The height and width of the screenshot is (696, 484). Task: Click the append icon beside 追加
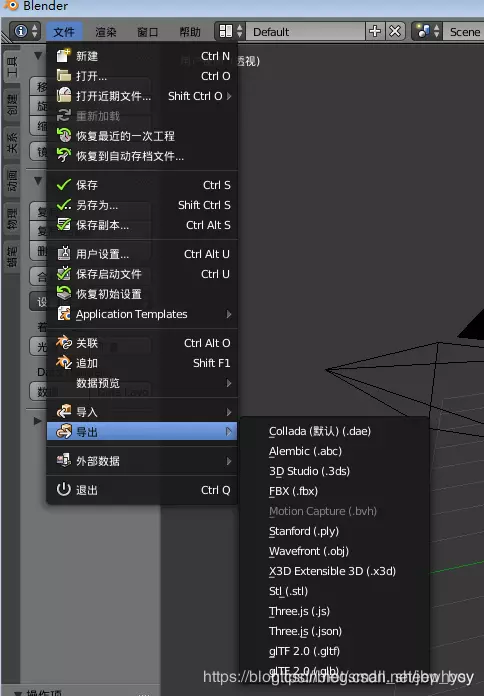point(63,362)
